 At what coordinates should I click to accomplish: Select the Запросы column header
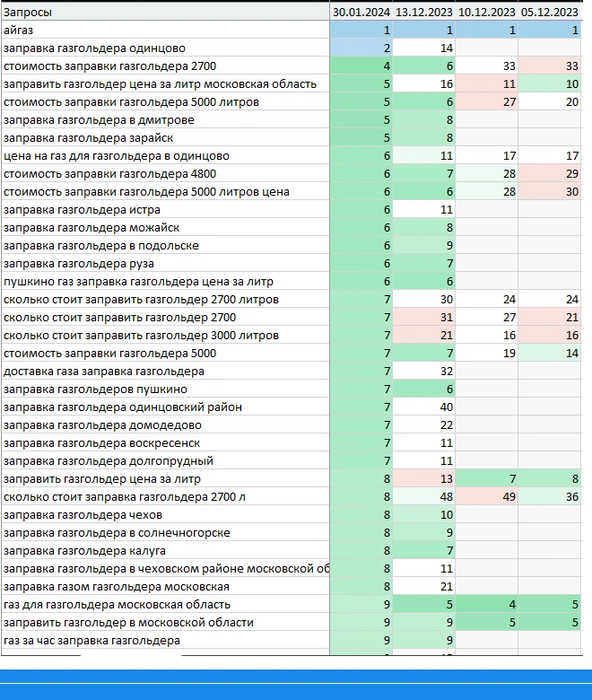(165, 12)
